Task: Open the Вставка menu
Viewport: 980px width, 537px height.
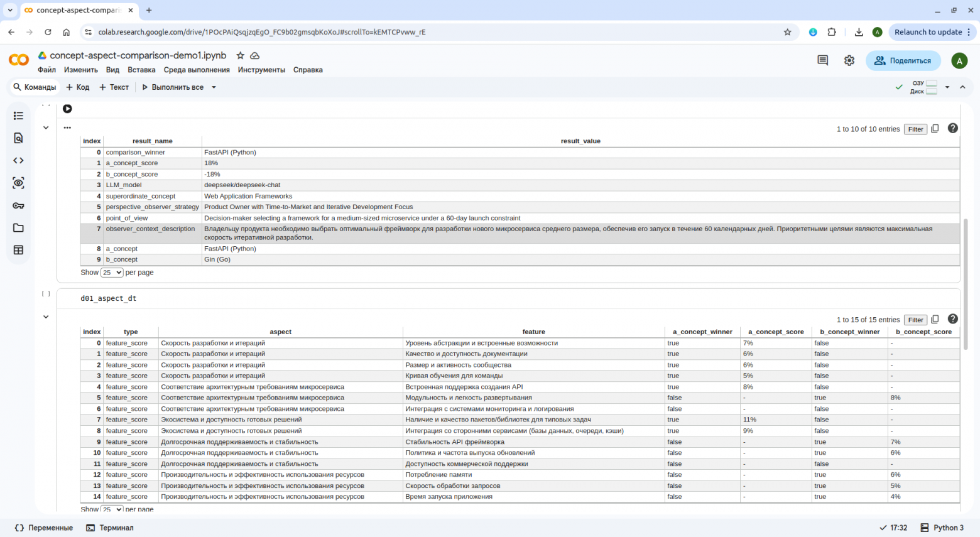Action: click(x=141, y=70)
